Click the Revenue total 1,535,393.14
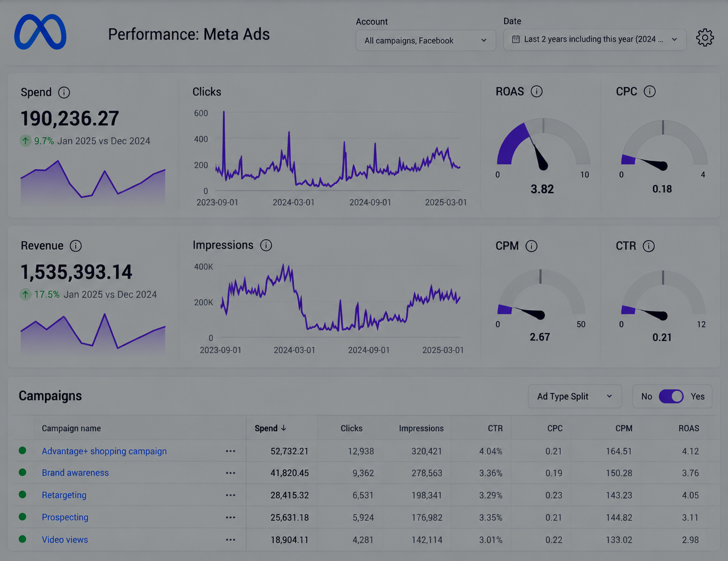The width and height of the screenshot is (728, 561). coord(76,272)
